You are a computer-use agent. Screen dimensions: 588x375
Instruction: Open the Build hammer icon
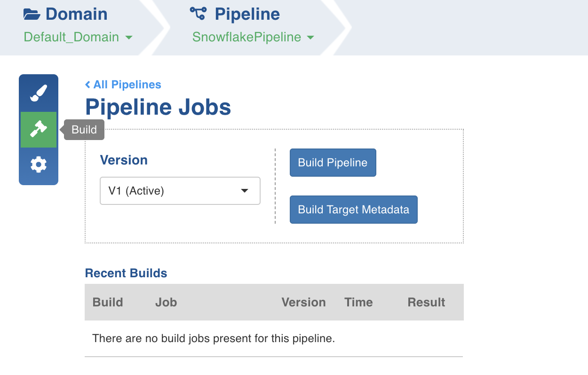39,130
